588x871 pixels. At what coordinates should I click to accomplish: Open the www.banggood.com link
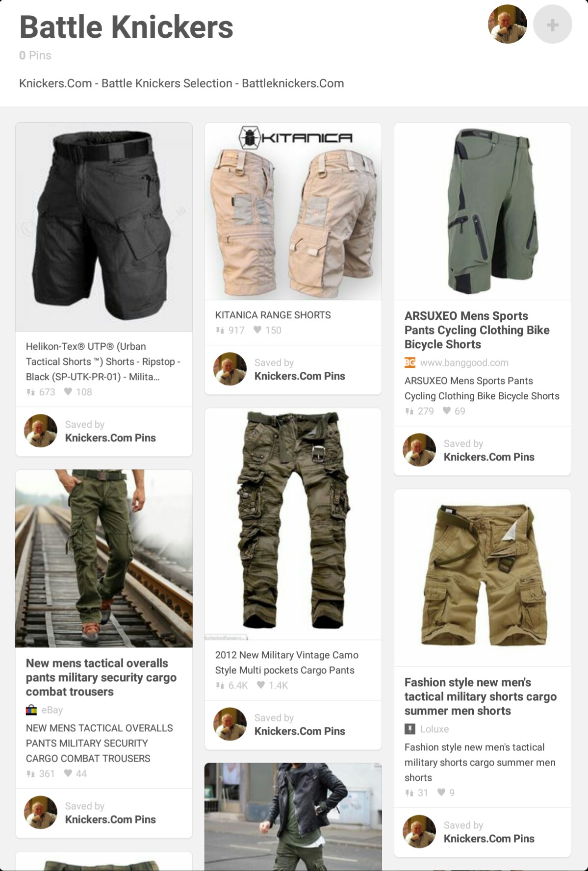click(x=464, y=362)
